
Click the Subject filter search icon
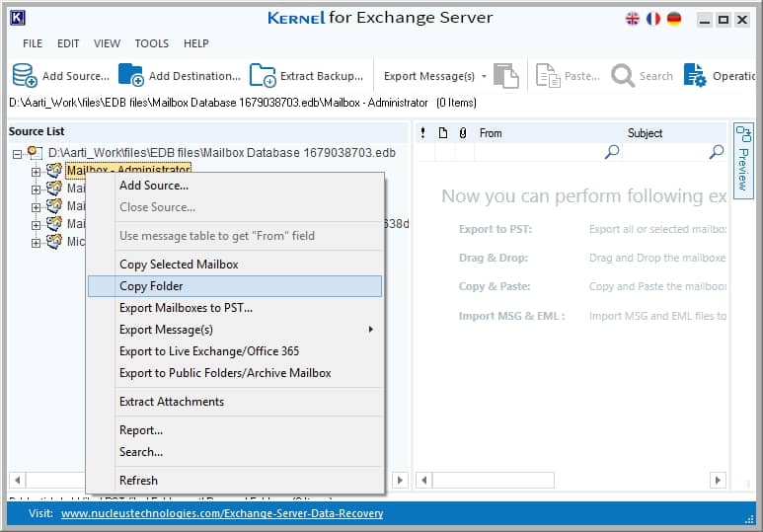click(717, 152)
